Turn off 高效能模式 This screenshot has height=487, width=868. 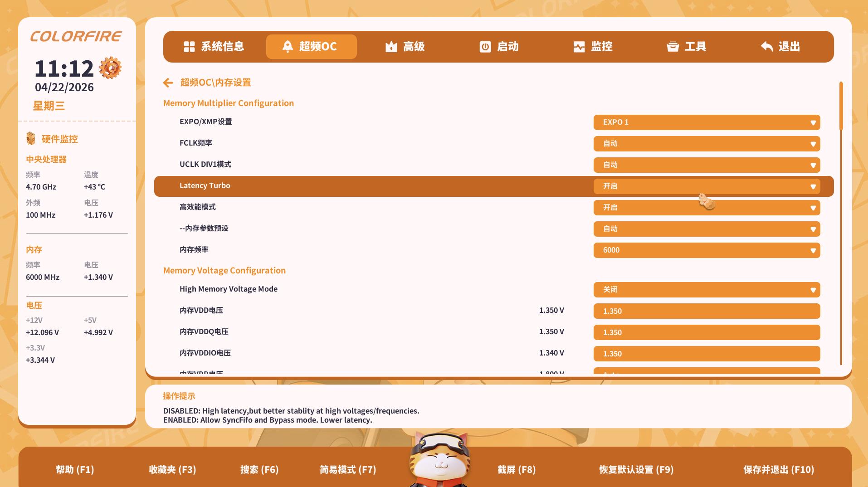[x=706, y=207]
